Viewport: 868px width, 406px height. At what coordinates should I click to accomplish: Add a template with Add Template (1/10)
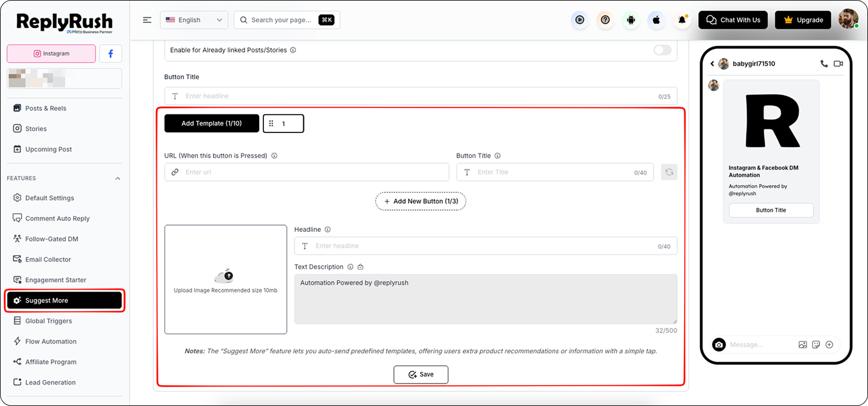(x=212, y=123)
